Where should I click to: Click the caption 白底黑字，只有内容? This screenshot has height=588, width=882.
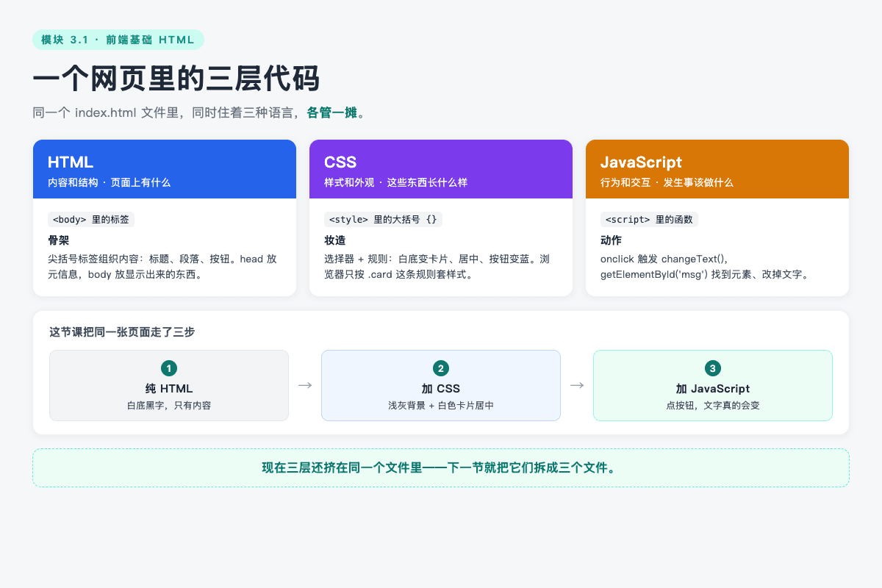coord(169,405)
